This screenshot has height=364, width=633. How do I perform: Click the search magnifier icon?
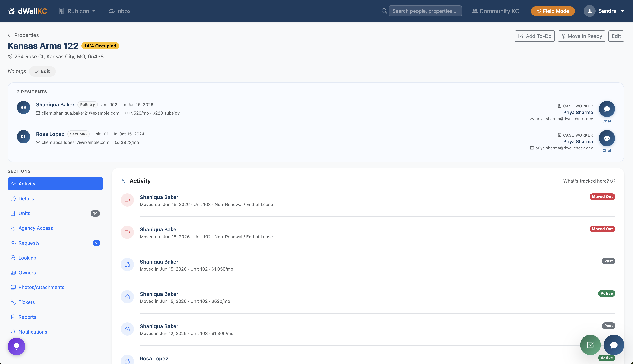tap(384, 11)
